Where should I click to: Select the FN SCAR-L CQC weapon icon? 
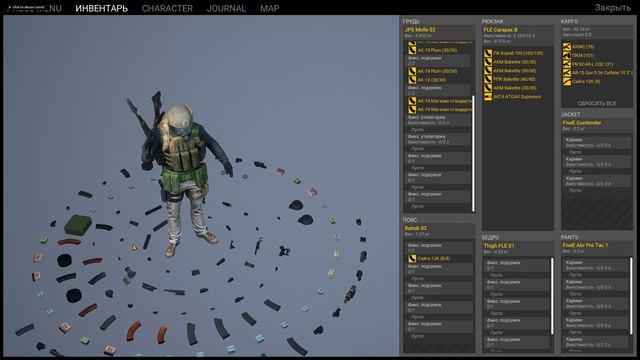point(567,64)
